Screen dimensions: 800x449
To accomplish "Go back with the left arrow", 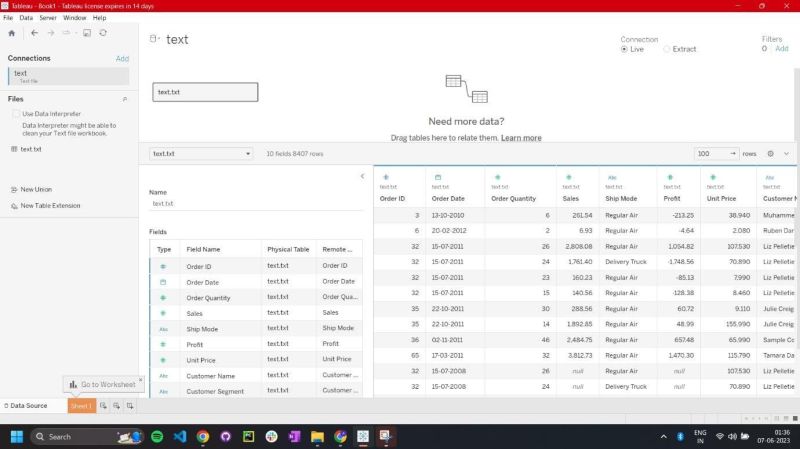I will [34, 33].
